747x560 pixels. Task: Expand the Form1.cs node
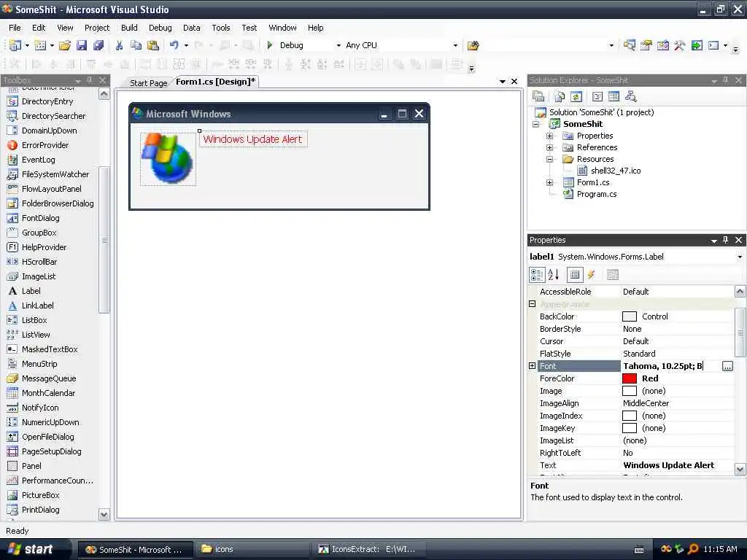(x=550, y=182)
